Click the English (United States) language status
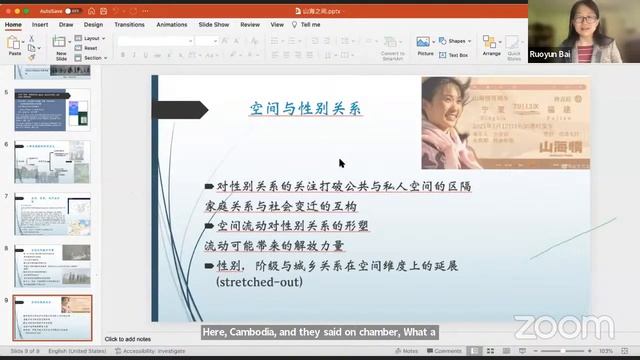The height and width of the screenshot is (360, 640). (77, 351)
